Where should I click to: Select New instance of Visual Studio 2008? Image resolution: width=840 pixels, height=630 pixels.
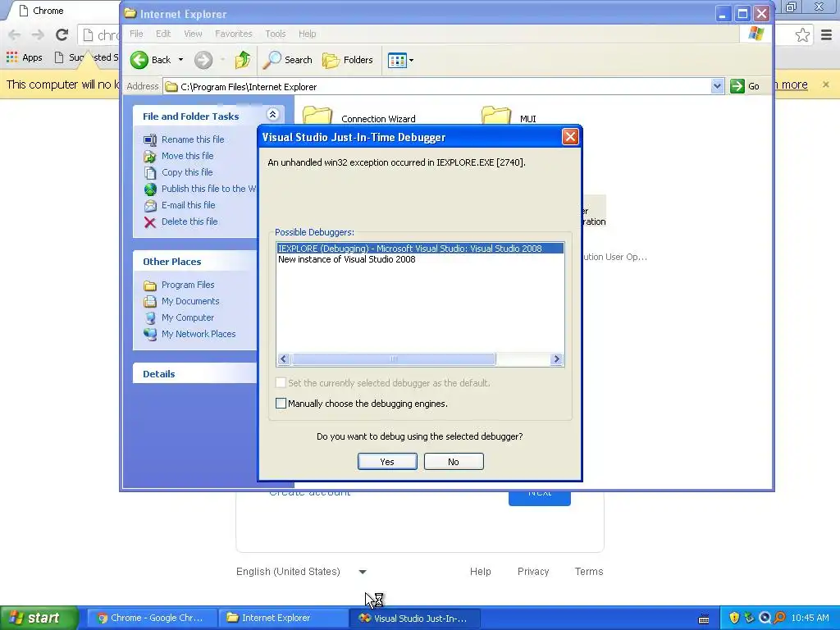pos(347,259)
